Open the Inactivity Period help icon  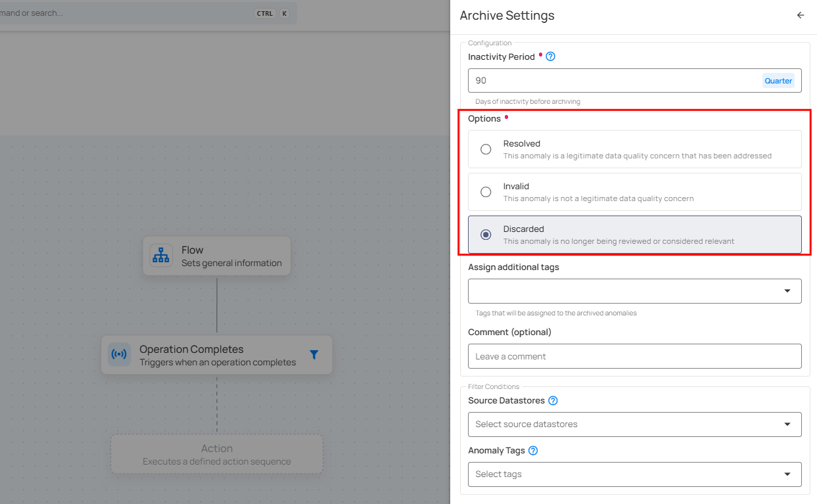[551, 57]
